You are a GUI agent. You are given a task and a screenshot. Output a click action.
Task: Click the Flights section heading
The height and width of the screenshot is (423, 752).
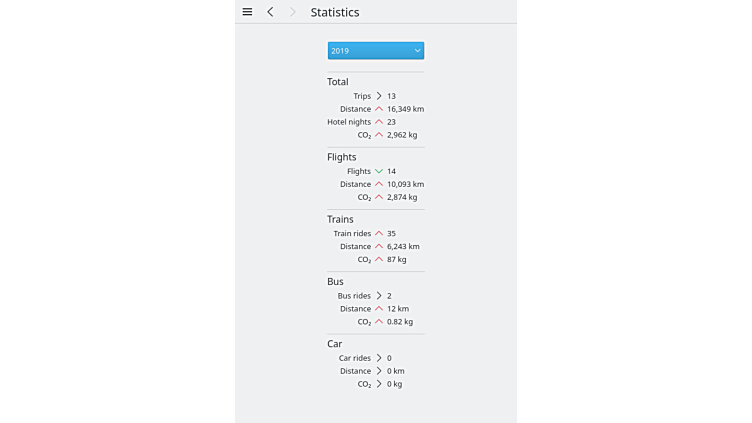pyautogui.click(x=341, y=157)
